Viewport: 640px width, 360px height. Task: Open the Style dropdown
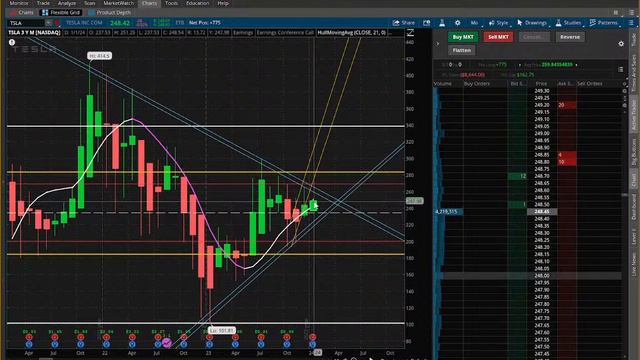click(499, 23)
